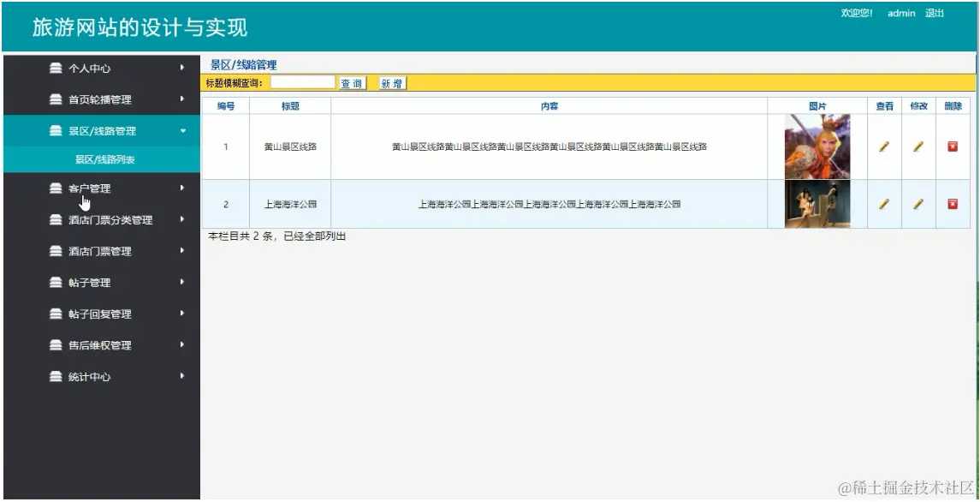Expand 售后维权管理 using its arrow

(x=181, y=344)
